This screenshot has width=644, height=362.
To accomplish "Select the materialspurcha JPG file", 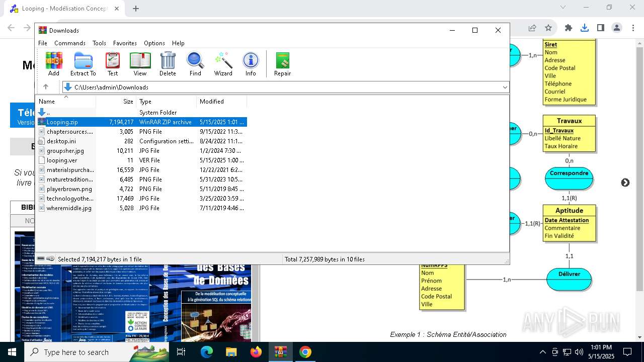I will pyautogui.click(x=141, y=170).
